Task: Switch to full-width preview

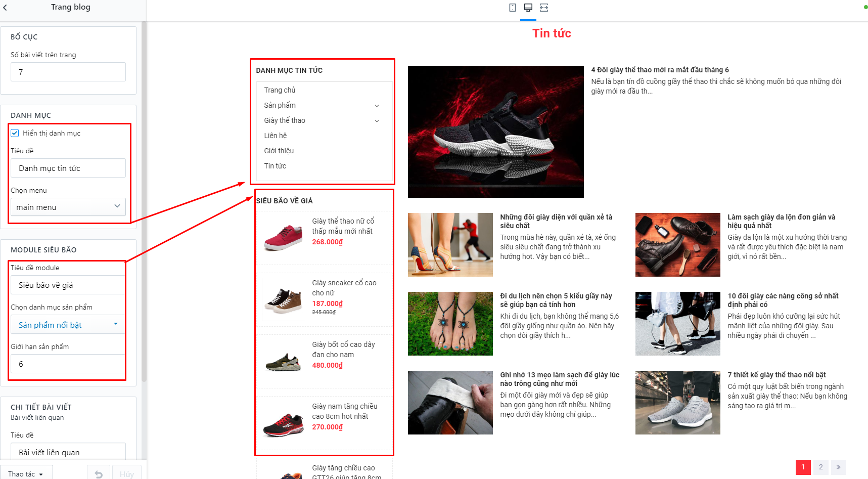Action: pos(544,8)
